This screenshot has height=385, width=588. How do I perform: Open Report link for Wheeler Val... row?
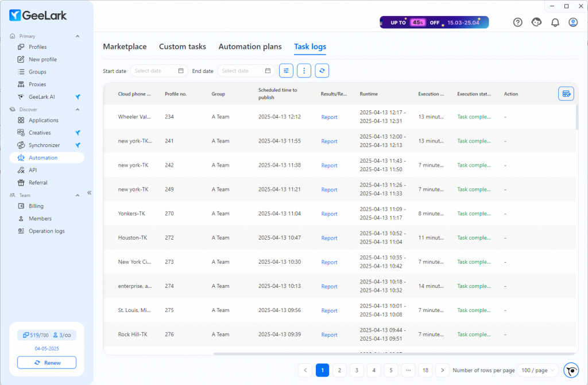329,117
